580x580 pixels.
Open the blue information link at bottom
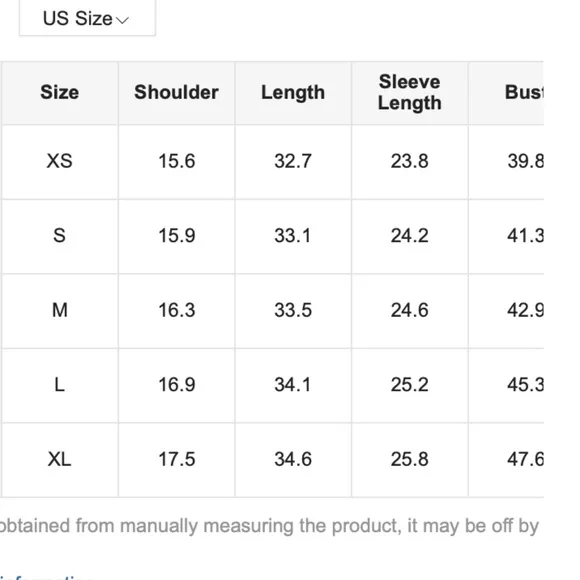(x=46, y=577)
